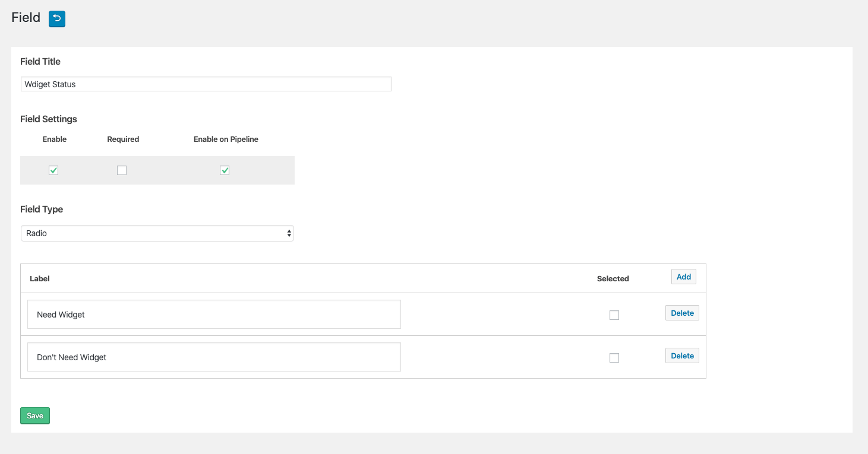Click the Selected column header
Screen dimensions: 868x454
(x=613, y=278)
